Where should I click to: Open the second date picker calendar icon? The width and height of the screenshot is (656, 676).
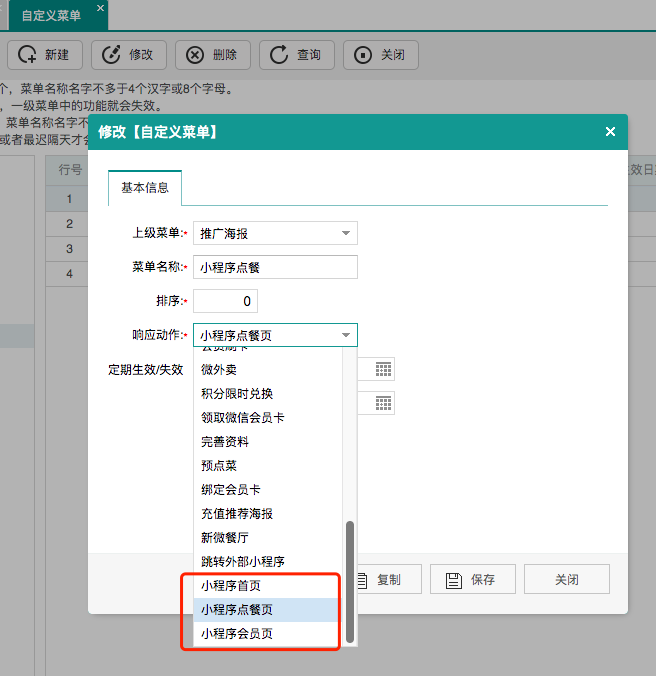coord(383,403)
